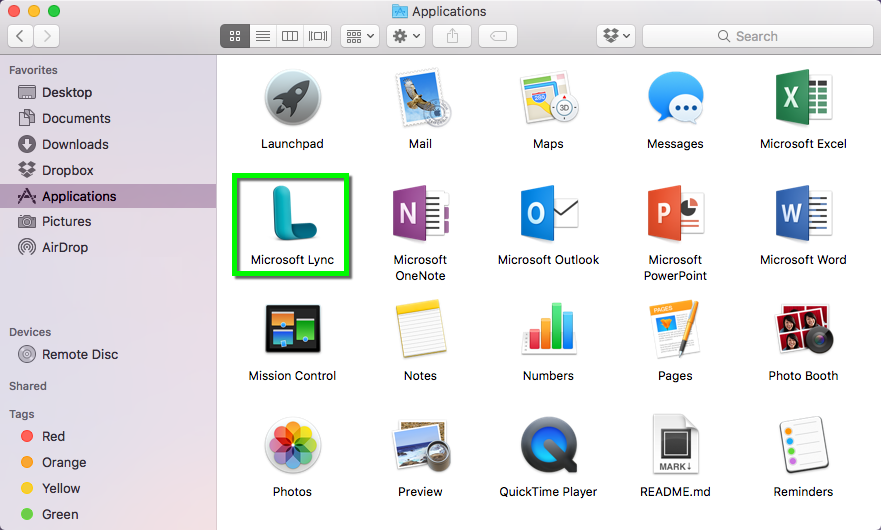This screenshot has height=530, width=881.
Task: Select the Microsoft PowerPoint icon
Action: (675, 214)
